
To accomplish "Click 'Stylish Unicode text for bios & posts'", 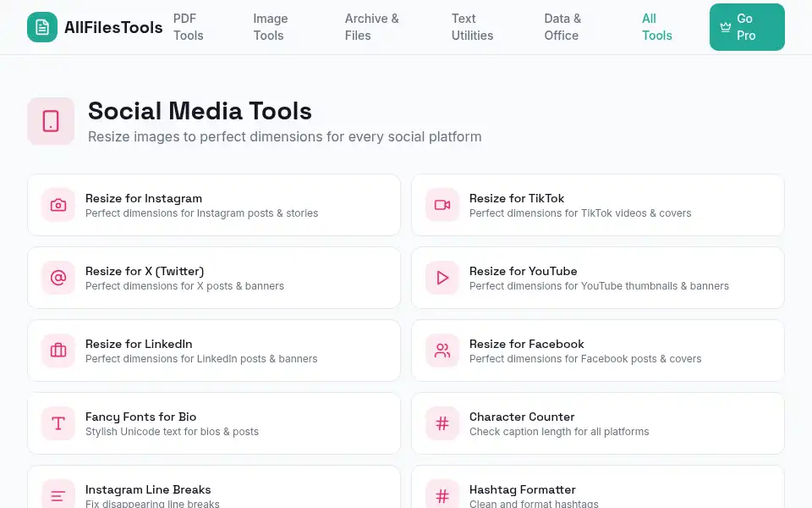I will pos(172,432).
